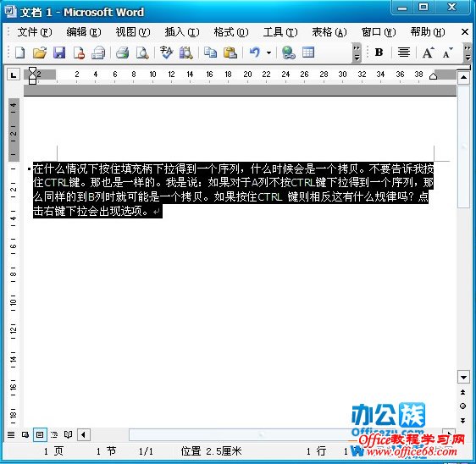Open the 格式(O) menu
This screenshot has height=464, width=476.
point(231,32)
